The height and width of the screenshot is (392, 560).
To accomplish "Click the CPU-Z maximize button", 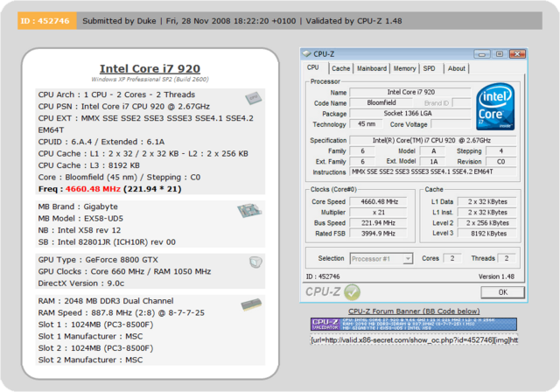I will click(x=500, y=54).
